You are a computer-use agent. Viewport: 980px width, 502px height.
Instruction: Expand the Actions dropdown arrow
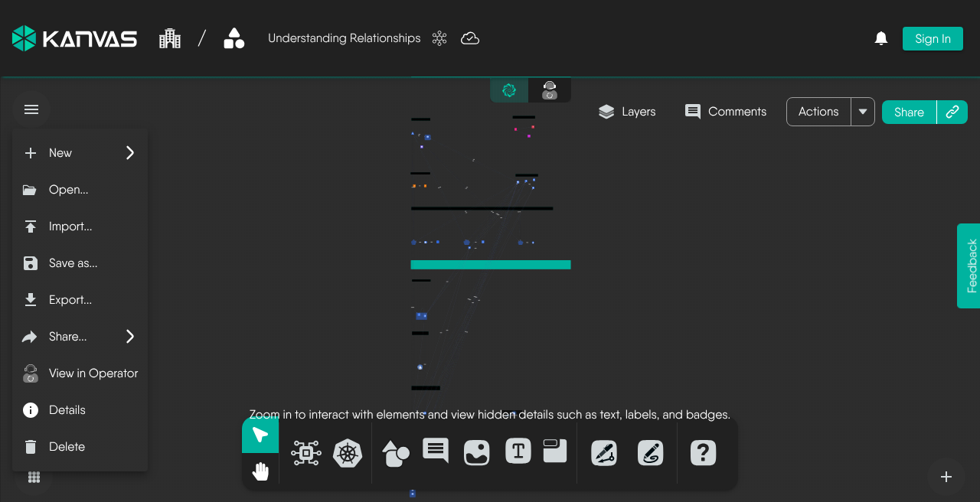(863, 112)
